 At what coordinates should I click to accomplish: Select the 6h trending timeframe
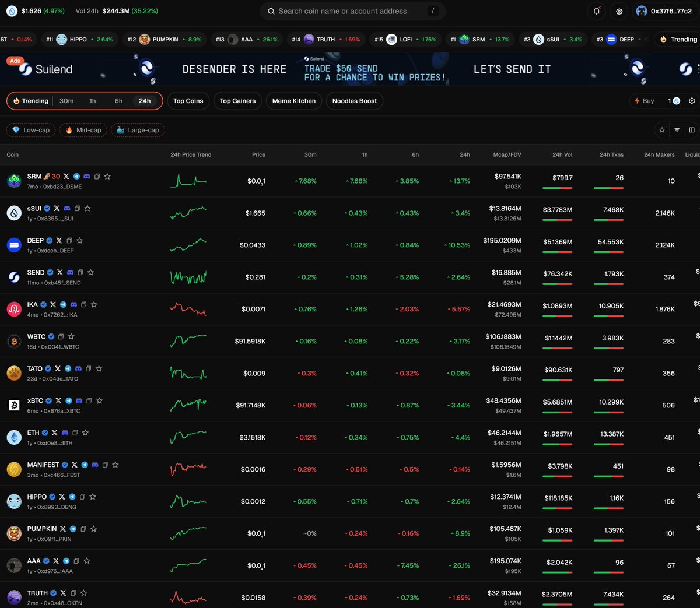(x=118, y=101)
